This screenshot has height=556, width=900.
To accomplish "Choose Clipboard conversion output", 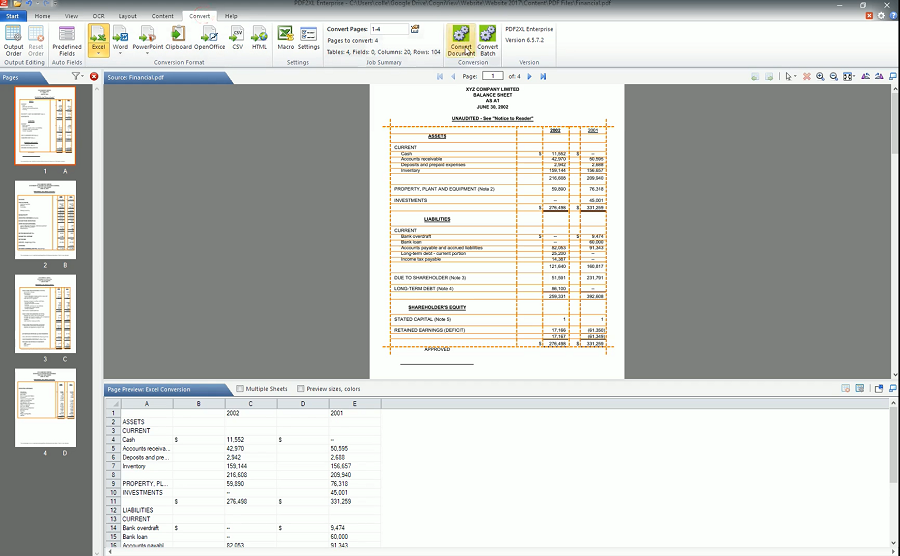I will (179, 38).
